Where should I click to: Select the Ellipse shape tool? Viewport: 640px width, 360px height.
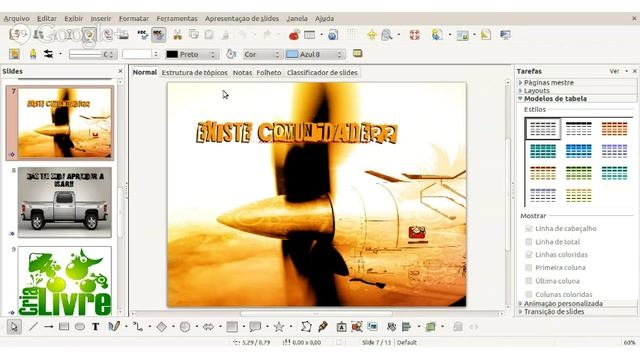tap(80, 327)
